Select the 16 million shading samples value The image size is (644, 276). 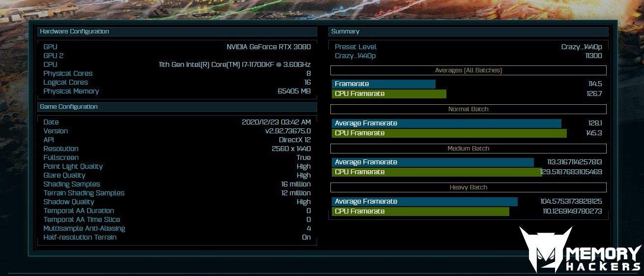pyautogui.click(x=296, y=184)
